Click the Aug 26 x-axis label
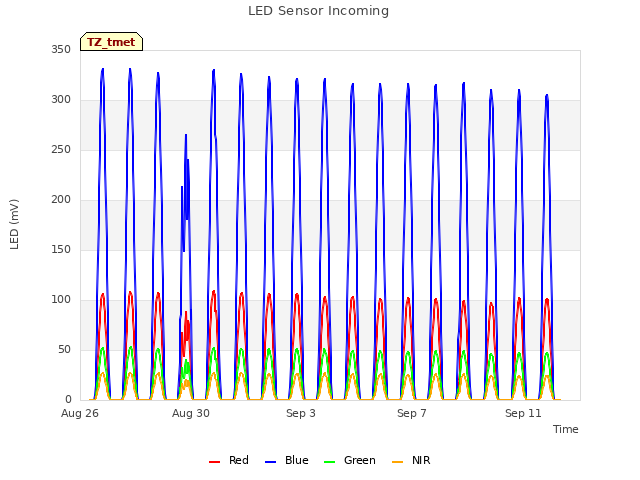The image size is (640, 480). click(x=80, y=413)
